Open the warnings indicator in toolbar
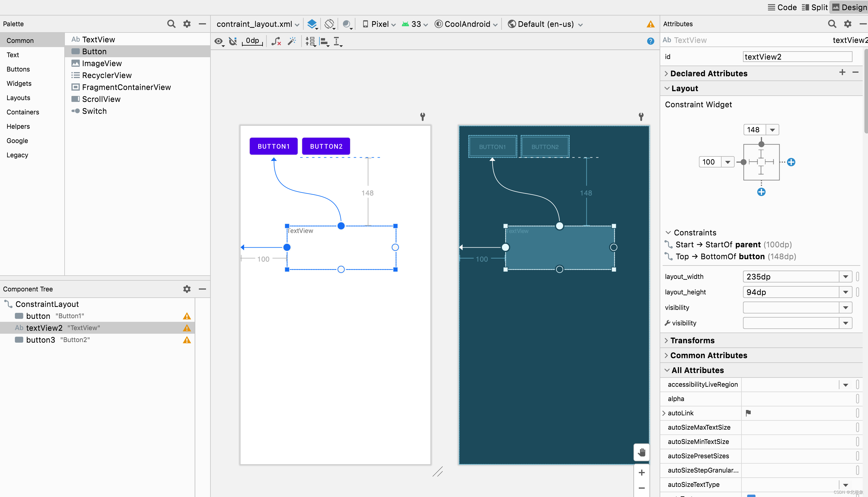Viewport: 868px width, 497px height. pos(650,24)
